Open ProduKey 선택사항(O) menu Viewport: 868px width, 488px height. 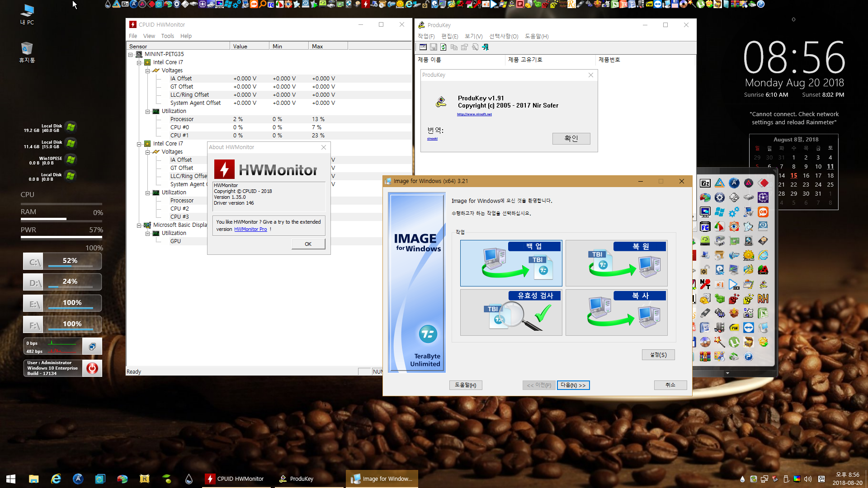(504, 36)
